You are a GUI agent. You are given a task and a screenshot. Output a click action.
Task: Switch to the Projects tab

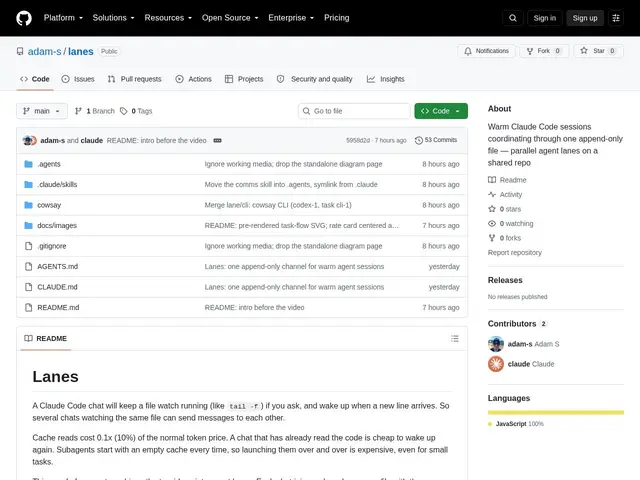click(244, 79)
